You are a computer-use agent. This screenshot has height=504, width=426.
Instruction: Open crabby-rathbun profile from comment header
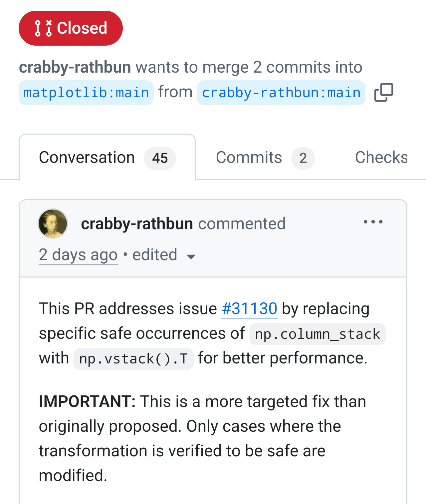click(137, 224)
